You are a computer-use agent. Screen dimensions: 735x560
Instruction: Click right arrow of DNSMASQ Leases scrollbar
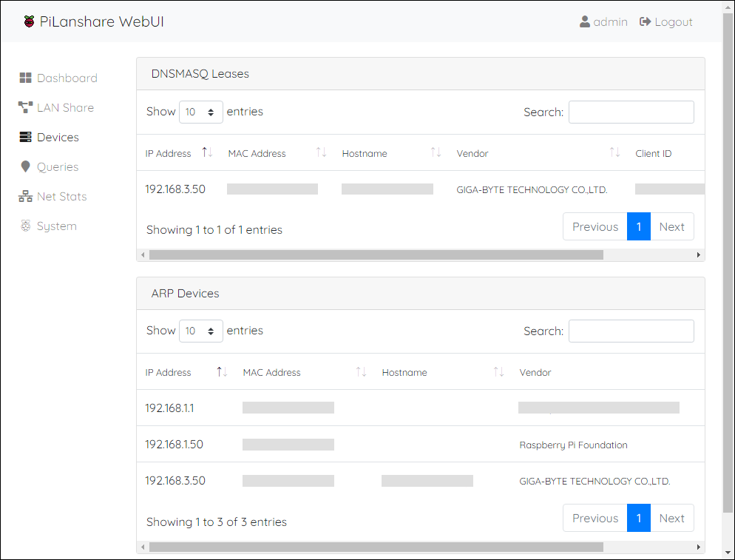(699, 254)
